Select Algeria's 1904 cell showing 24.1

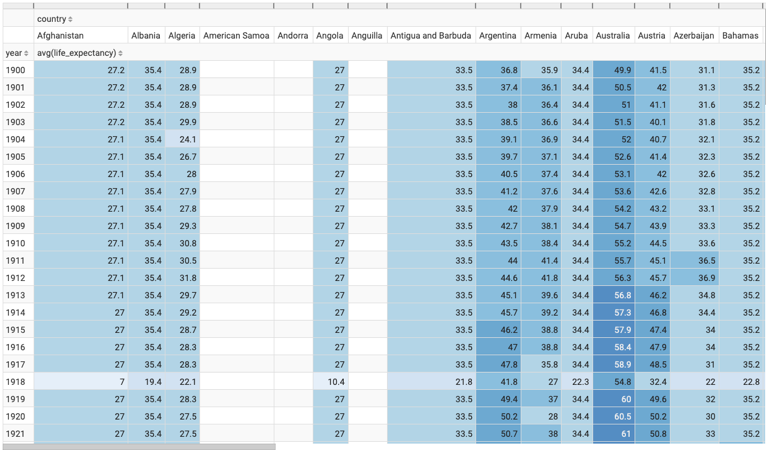click(x=182, y=140)
